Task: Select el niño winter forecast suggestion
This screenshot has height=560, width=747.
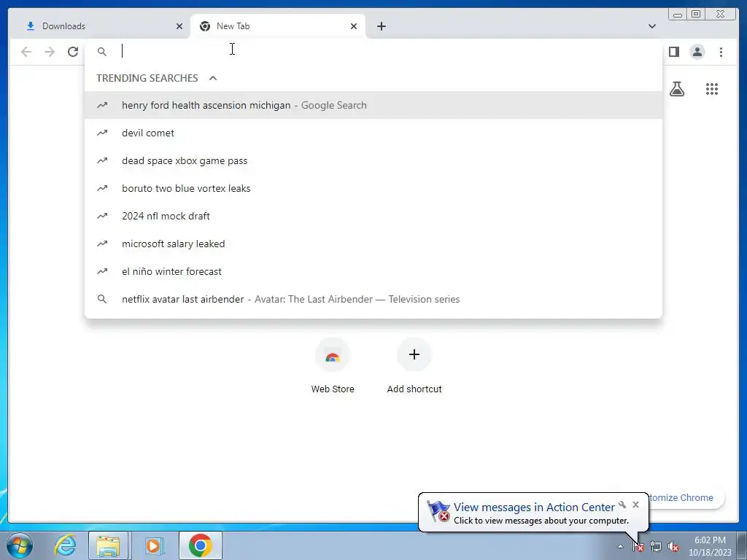Action: click(x=373, y=271)
